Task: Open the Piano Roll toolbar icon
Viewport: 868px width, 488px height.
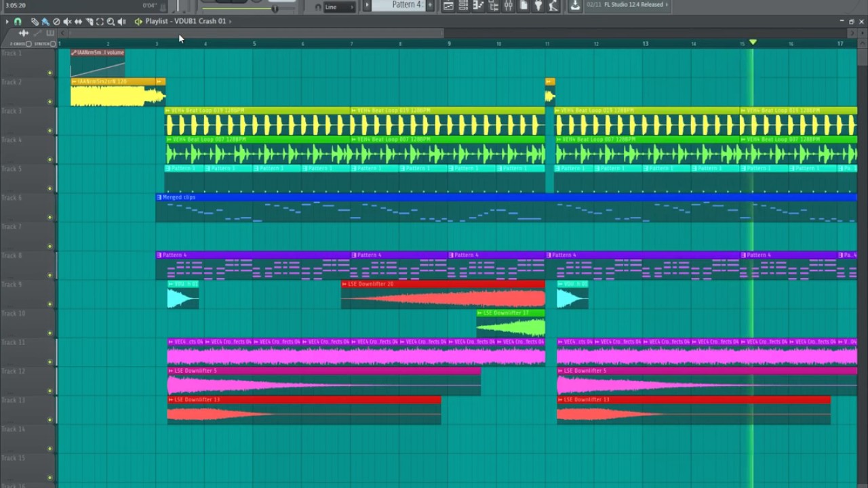Action: [x=478, y=5]
